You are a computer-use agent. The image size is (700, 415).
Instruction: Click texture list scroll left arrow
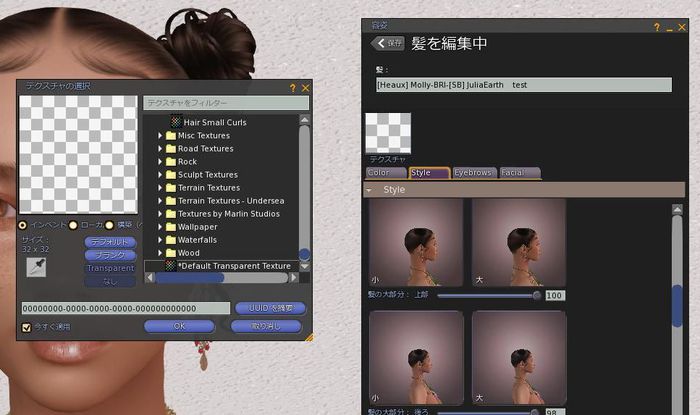point(150,278)
